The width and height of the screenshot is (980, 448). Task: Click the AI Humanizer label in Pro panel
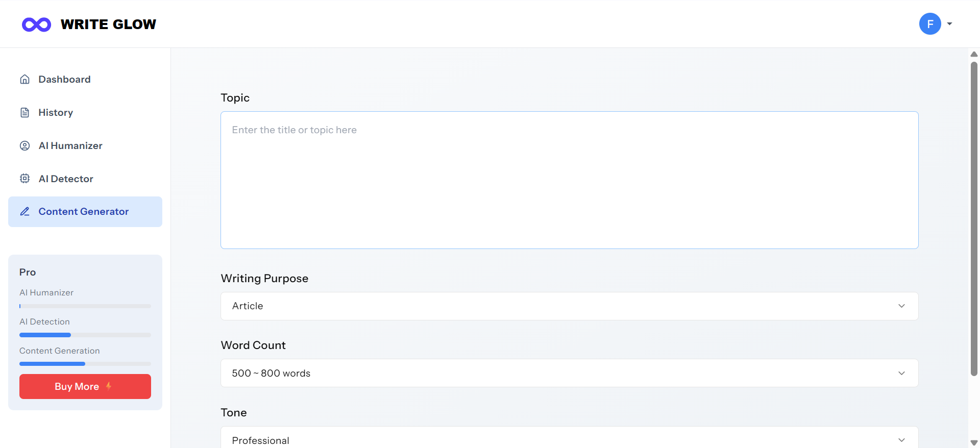click(46, 292)
